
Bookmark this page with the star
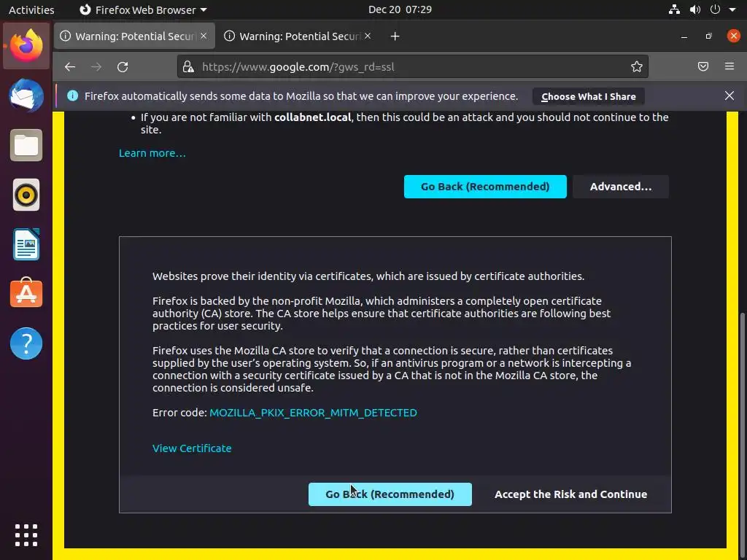tap(636, 66)
